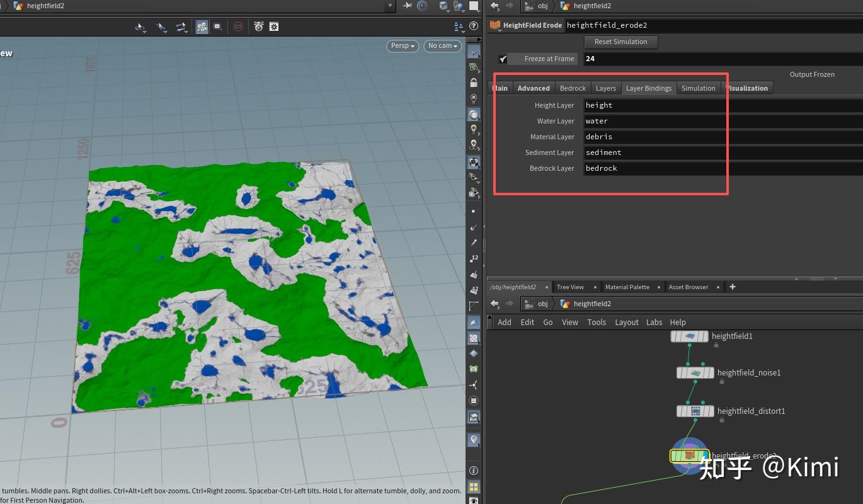
Task: Click the lock icon in the viewport sidebar
Action: tap(474, 83)
